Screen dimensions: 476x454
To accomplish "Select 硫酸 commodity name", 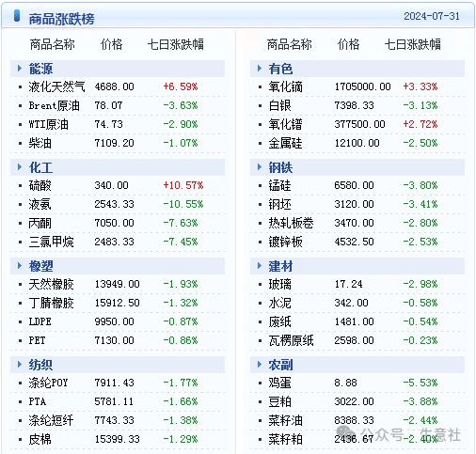I will tap(40, 185).
